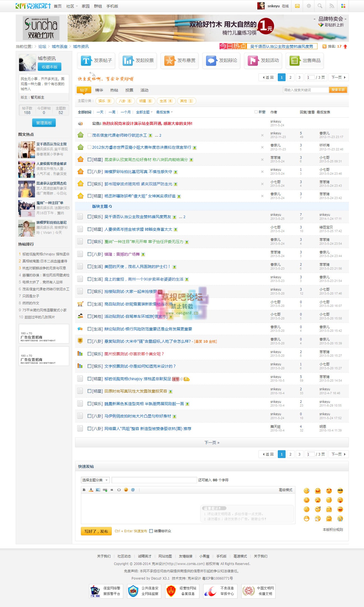Tick the 转播给听众 checkbox
The width and height of the screenshot is (364, 607).
(x=151, y=531)
